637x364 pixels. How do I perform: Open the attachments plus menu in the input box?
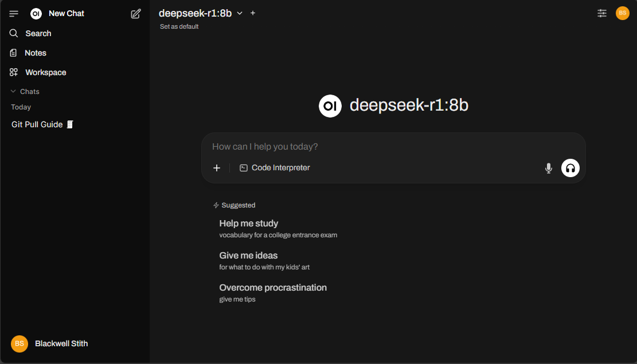217,168
